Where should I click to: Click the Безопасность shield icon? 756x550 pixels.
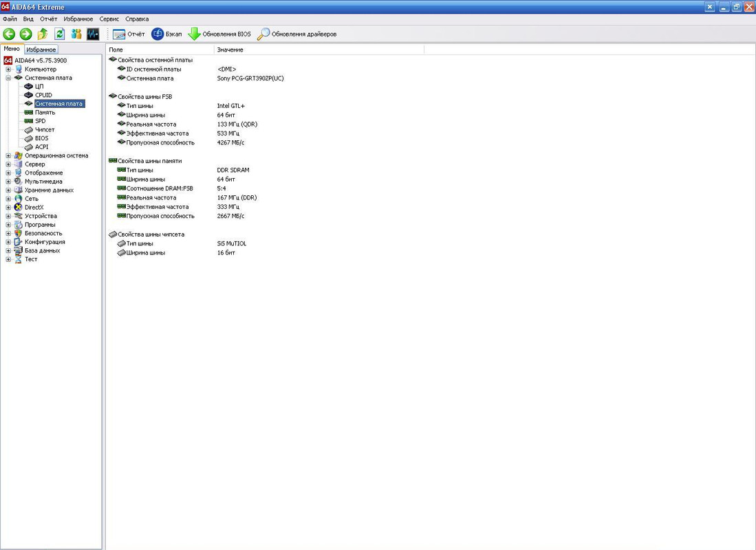point(19,233)
